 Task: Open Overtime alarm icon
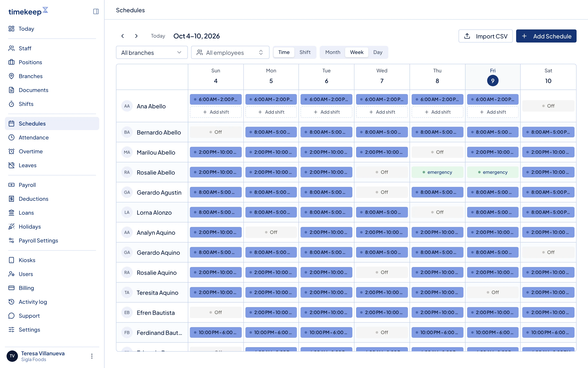pyautogui.click(x=11, y=151)
